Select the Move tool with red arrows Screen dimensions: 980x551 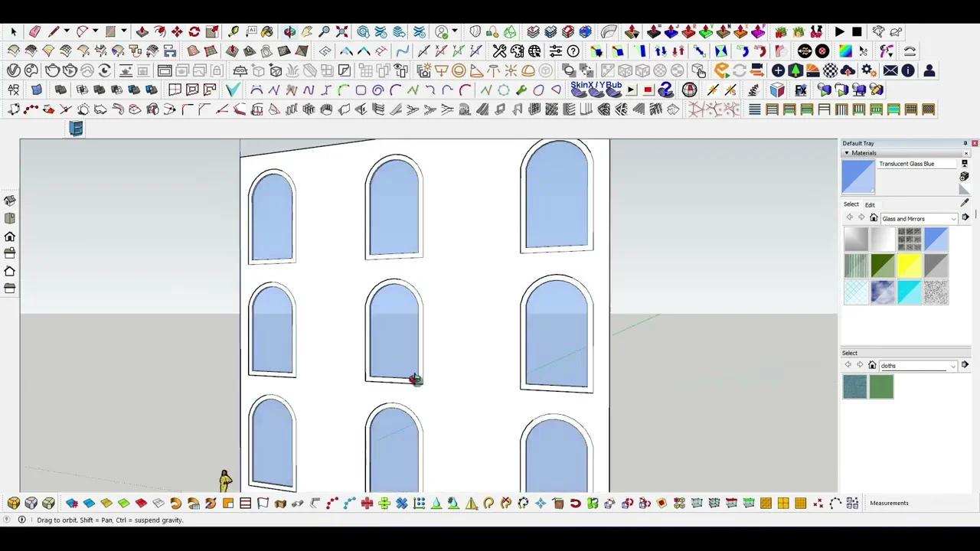pos(177,31)
